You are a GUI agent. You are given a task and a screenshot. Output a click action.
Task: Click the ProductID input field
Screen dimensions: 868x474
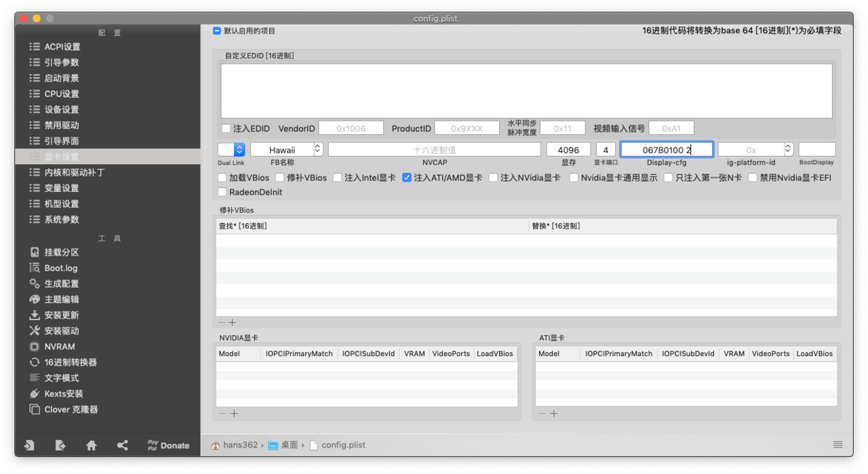pos(467,128)
